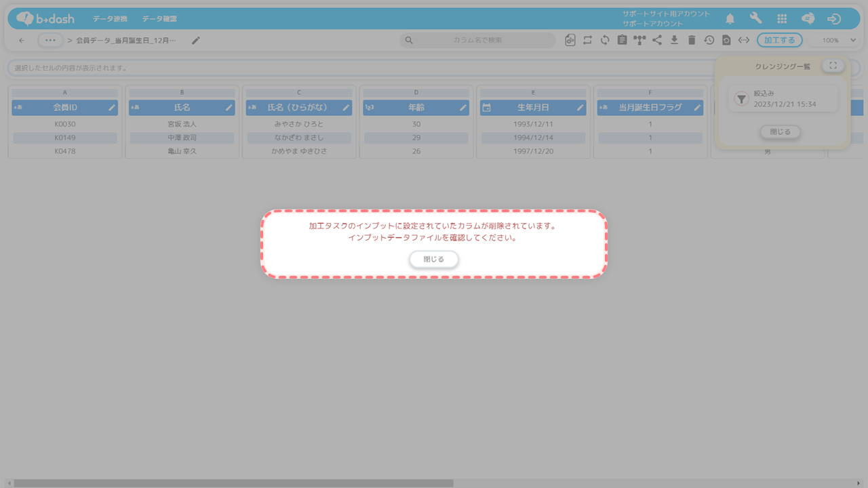This screenshot has width=868, height=488.
Task: Select cell 中澤 政司
Action: pyautogui.click(x=182, y=138)
